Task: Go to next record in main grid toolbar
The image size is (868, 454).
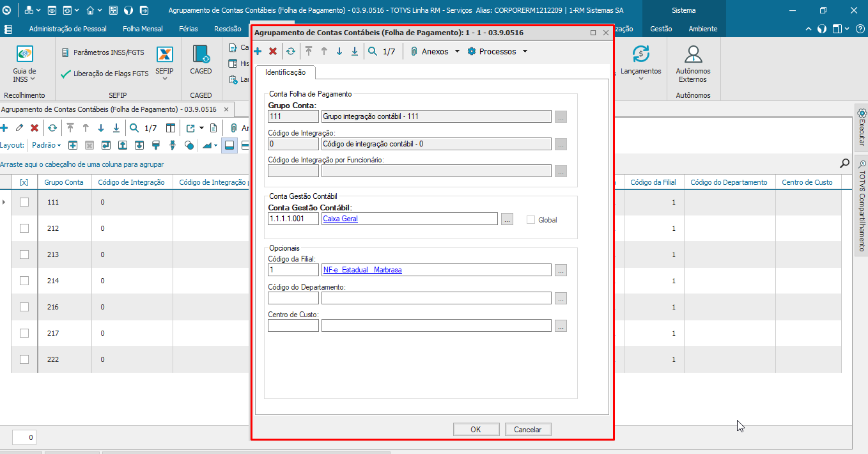Action: pyautogui.click(x=101, y=128)
